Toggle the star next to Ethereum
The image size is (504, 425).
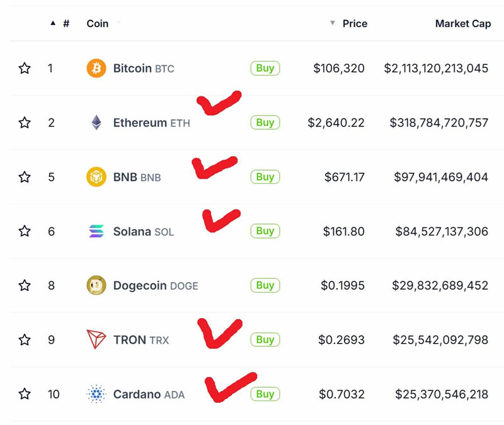pos(25,123)
